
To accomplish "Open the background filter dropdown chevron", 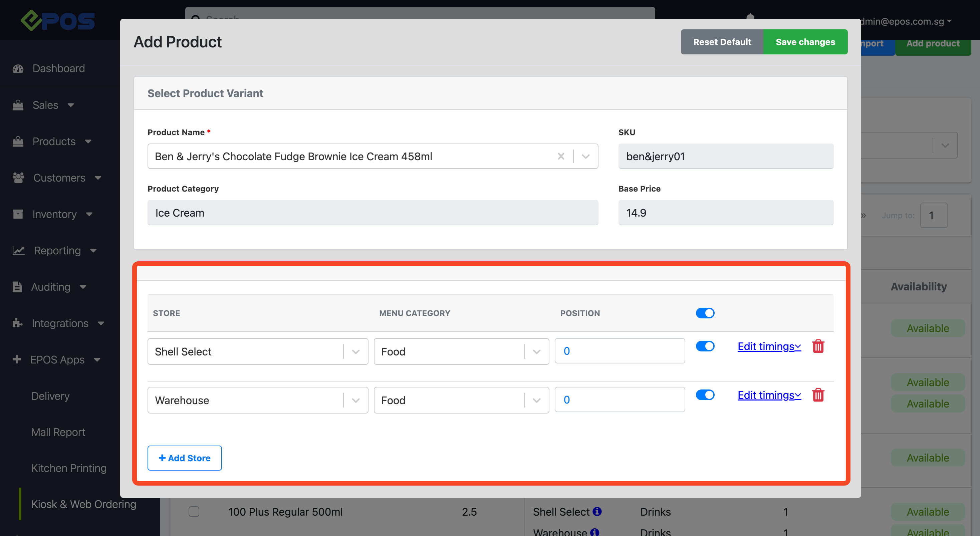I will 945,145.
